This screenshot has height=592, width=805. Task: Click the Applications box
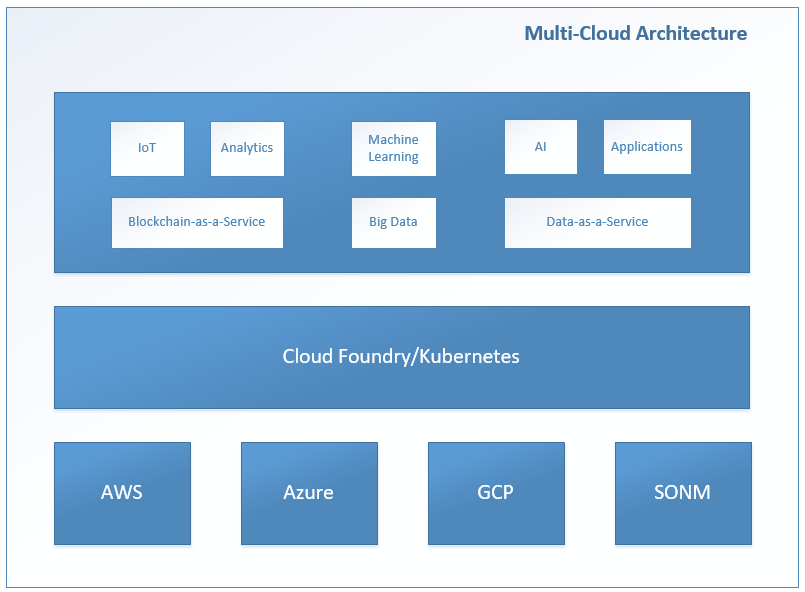[647, 147]
